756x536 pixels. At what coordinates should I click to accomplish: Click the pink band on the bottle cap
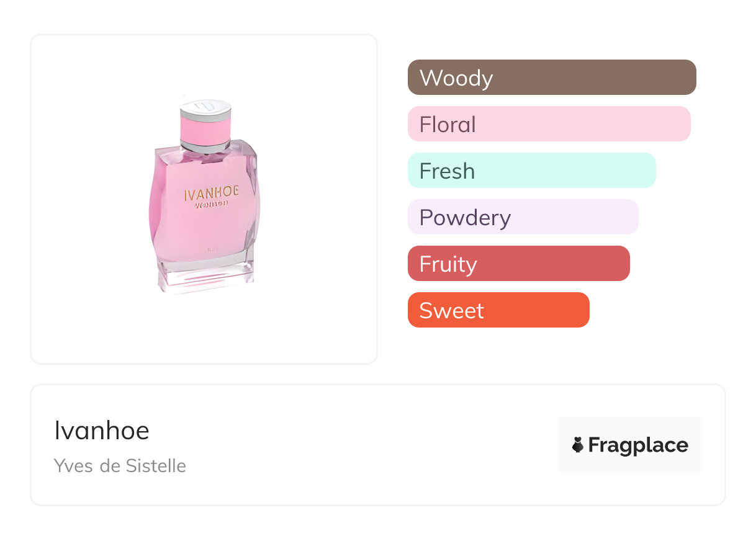point(205,129)
